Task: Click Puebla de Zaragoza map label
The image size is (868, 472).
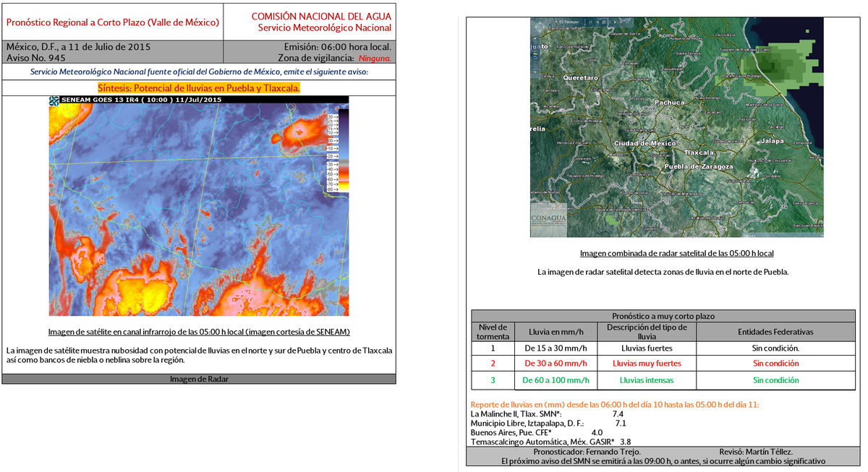Action: point(699,167)
